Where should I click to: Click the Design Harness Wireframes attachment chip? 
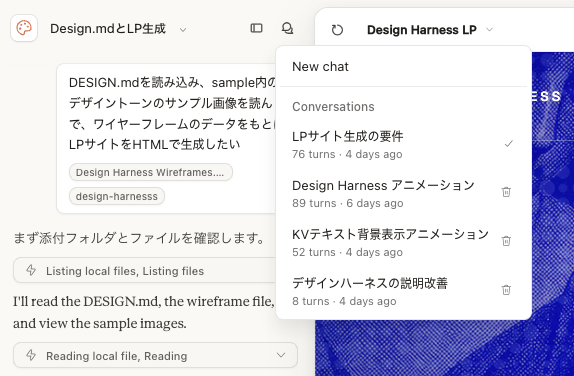click(x=151, y=172)
